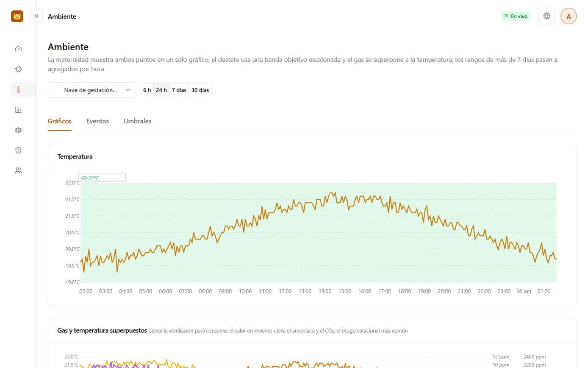Expand the sidebar with the arrow button

click(36, 16)
